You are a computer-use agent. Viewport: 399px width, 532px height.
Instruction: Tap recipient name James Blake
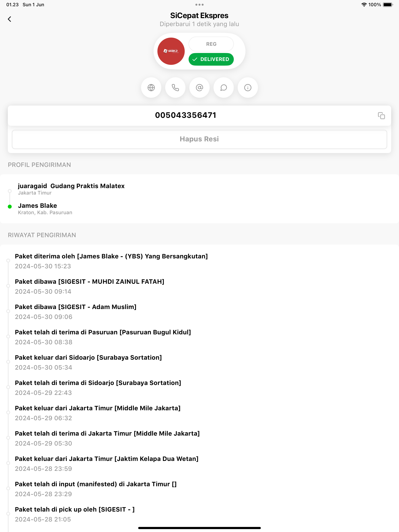(x=38, y=206)
